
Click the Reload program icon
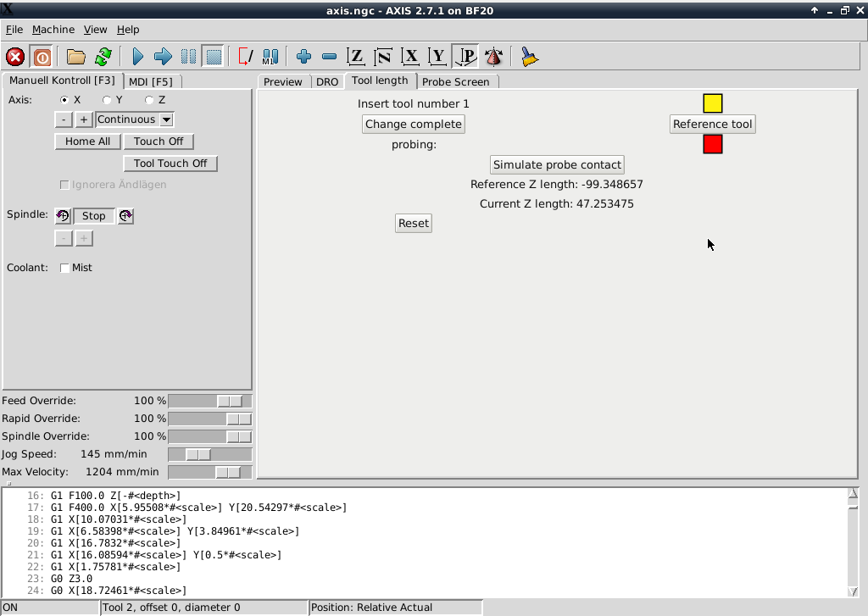pyautogui.click(x=103, y=57)
